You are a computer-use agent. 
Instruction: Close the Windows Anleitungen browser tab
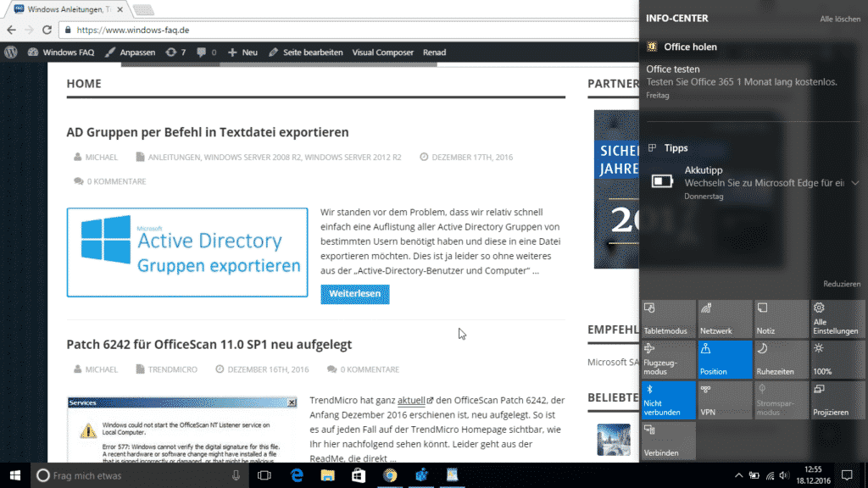tap(120, 9)
